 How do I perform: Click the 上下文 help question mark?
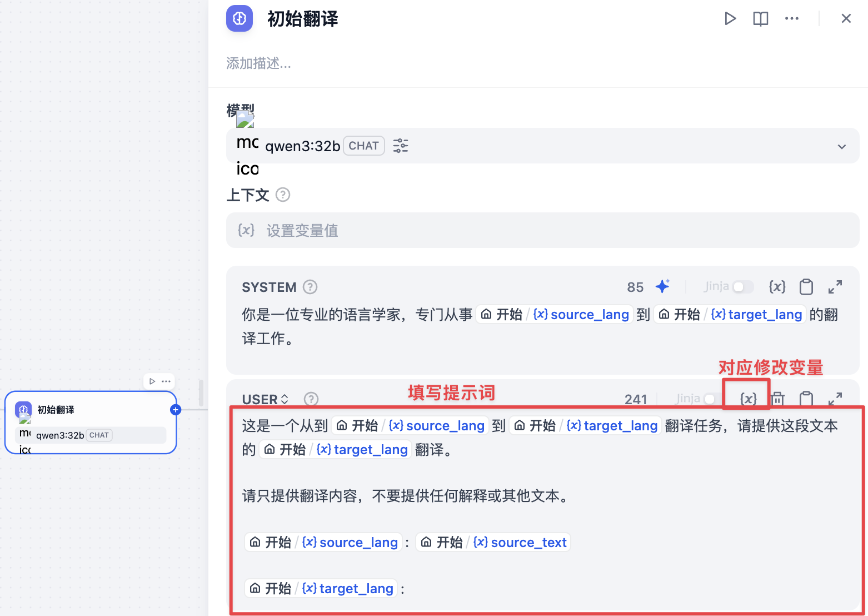pos(283,195)
